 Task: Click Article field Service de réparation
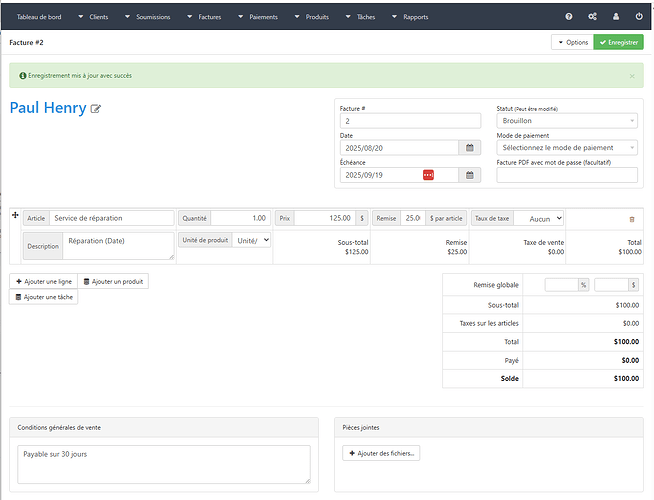(x=111, y=218)
